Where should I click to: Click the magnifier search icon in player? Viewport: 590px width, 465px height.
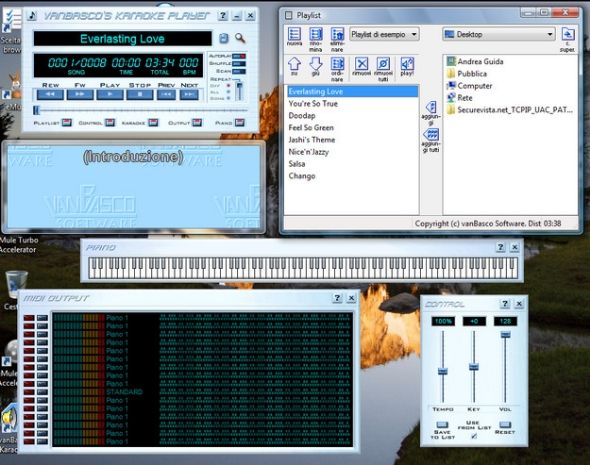coord(240,38)
